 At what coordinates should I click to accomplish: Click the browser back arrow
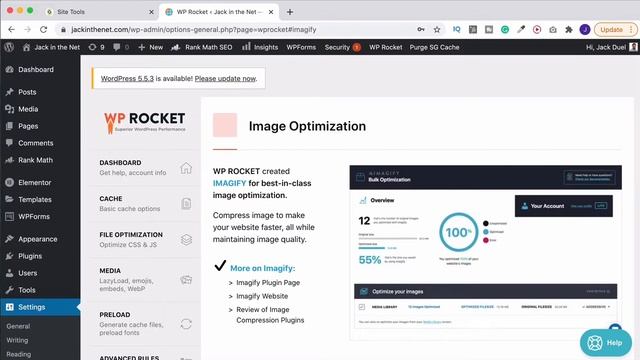(11, 29)
